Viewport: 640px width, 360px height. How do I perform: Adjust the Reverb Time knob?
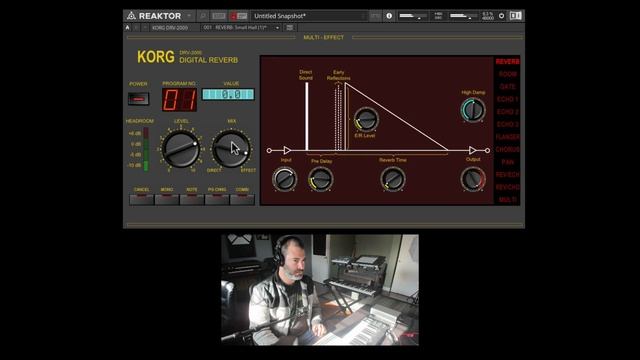click(x=393, y=179)
